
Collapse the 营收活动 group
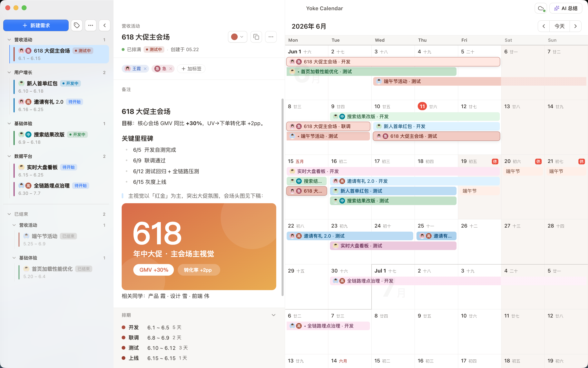[x=9, y=40]
